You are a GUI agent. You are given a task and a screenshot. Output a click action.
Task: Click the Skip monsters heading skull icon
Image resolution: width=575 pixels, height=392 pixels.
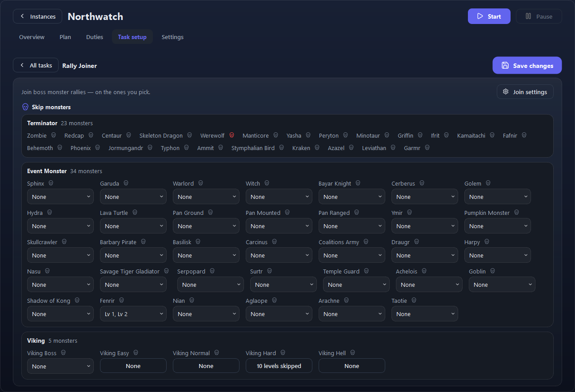point(25,107)
